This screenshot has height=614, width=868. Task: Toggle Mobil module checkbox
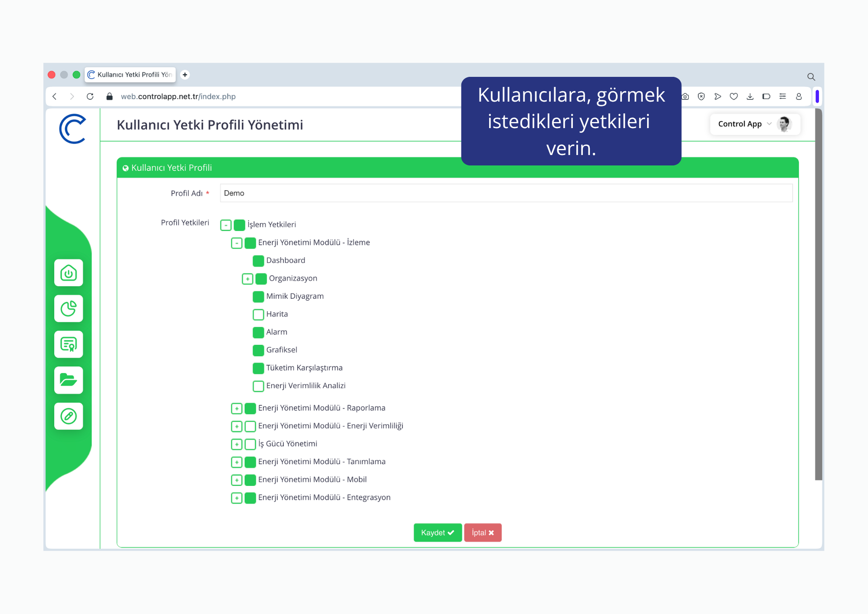point(250,480)
